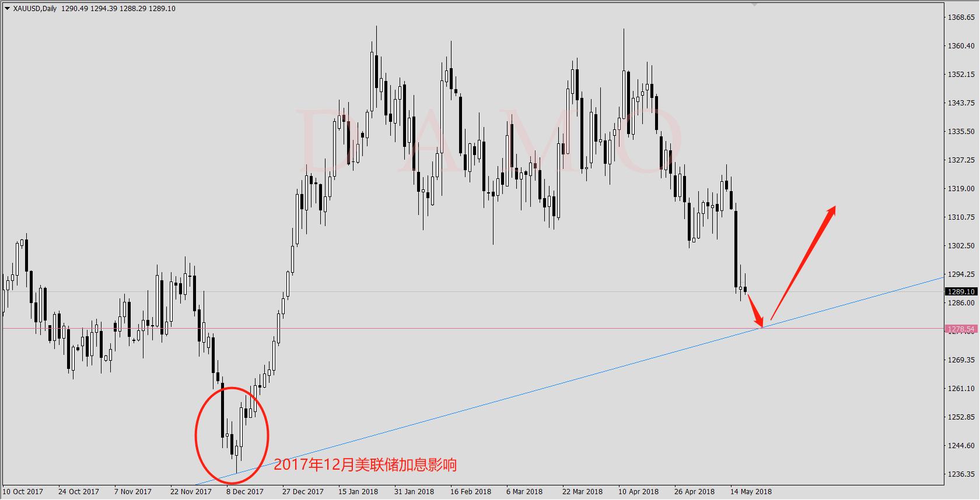Click the 1252.85 price scale label
The image size is (980, 500).
(x=961, y=417)
